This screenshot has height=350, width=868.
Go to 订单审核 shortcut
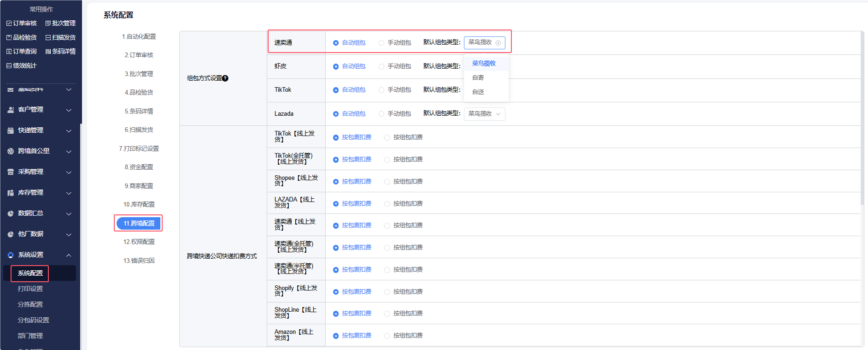coord(22,23)
